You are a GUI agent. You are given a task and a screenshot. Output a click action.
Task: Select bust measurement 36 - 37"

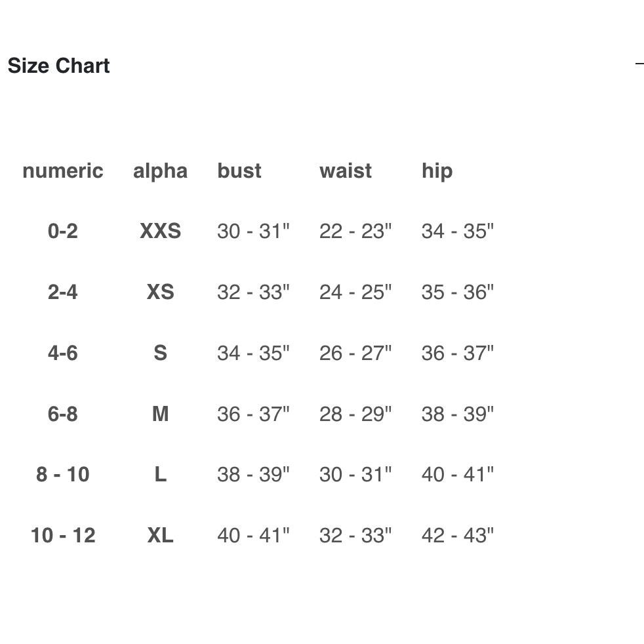[x=253, y=414]
